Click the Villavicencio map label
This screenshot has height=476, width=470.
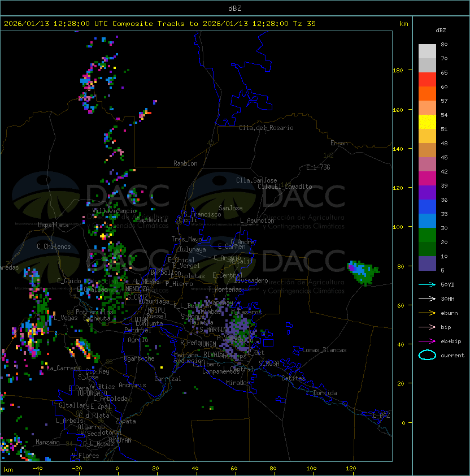click(115, 211)
